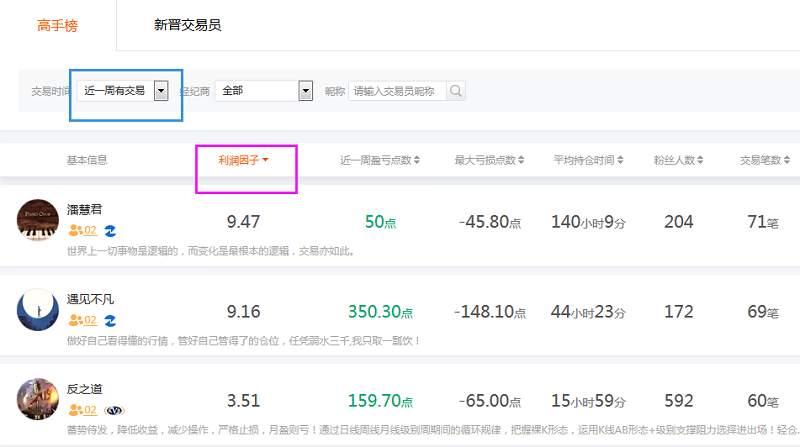Screen dimensions: 800x447
Task: Click max loss value -65.00点
Action: (x=490, y=401)
